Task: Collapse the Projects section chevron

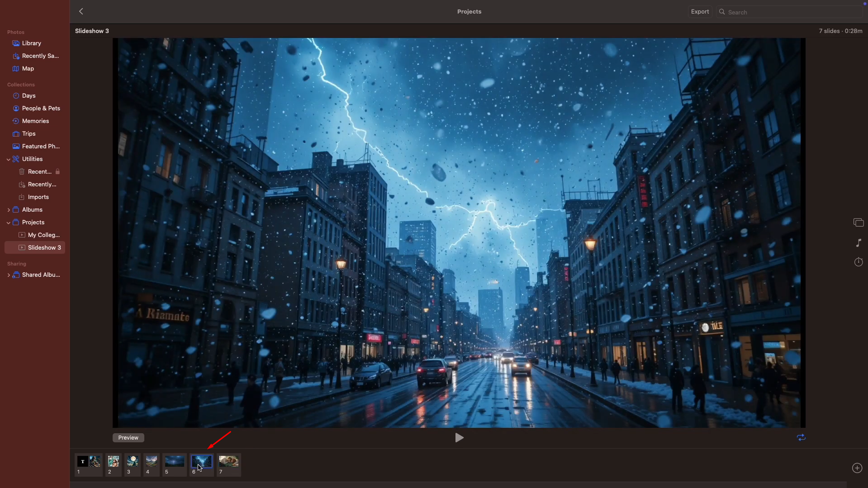Action: point(8,223)
